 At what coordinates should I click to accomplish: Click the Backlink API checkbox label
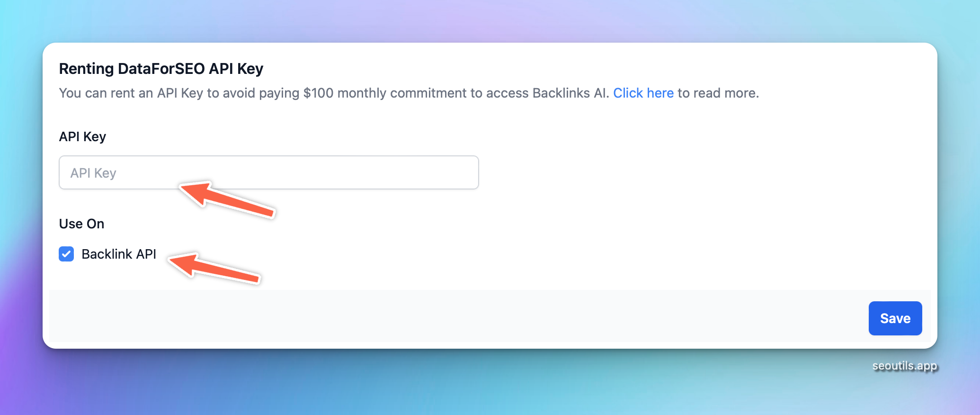coord(119,254)
